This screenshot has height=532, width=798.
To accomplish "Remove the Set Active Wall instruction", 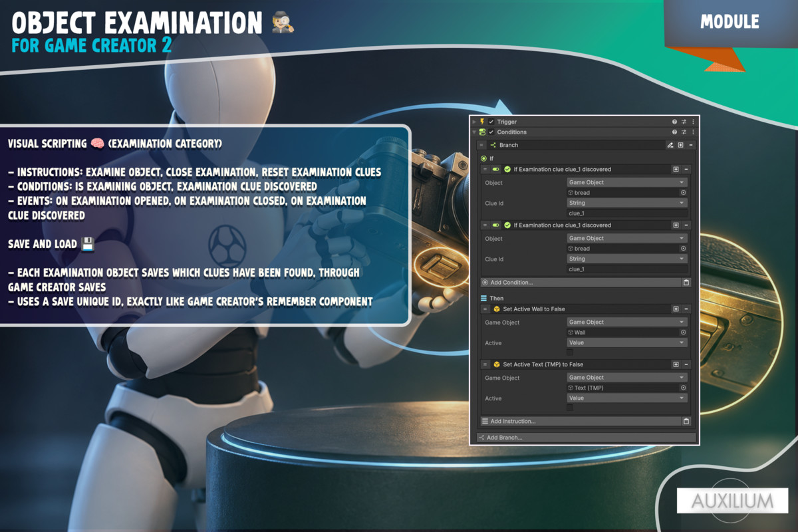I will pyautogui.click(x=686, y=309).
